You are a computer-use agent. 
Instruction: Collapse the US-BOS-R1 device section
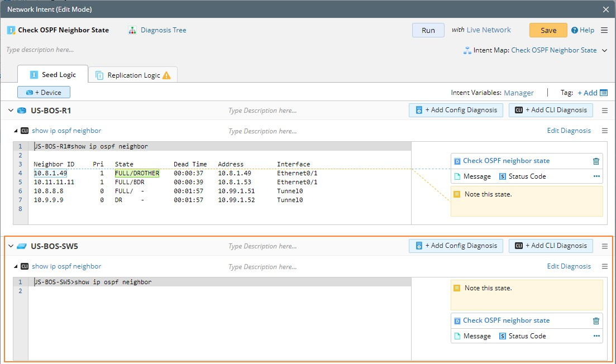11,111
